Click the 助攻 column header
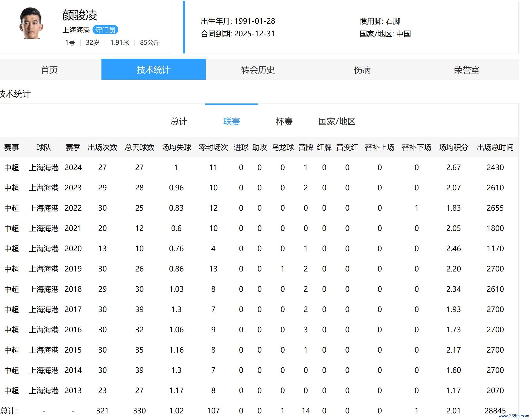531x420 pixels. [x=260, y=147]
